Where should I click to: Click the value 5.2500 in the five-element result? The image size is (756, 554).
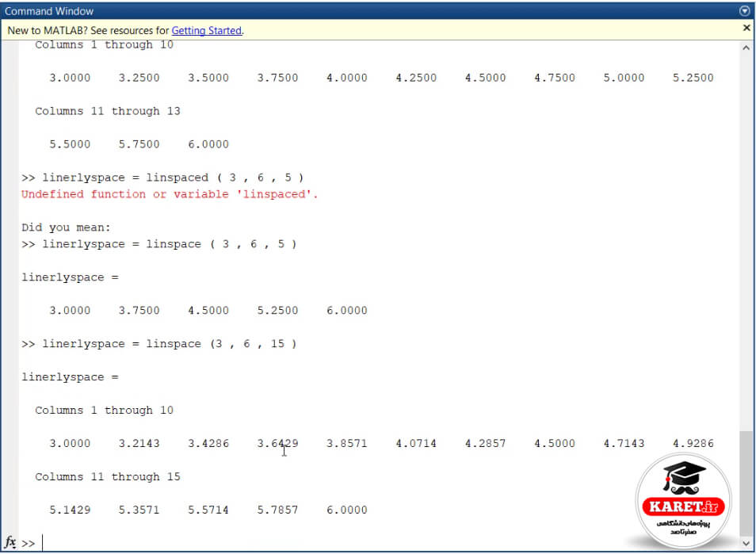[x=277, y=311]
